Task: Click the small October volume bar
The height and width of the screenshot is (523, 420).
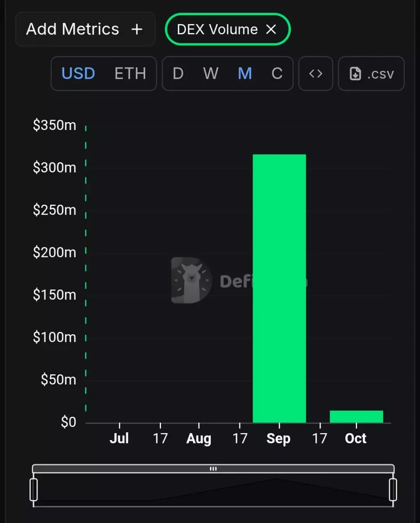Action: coord(356,417)
